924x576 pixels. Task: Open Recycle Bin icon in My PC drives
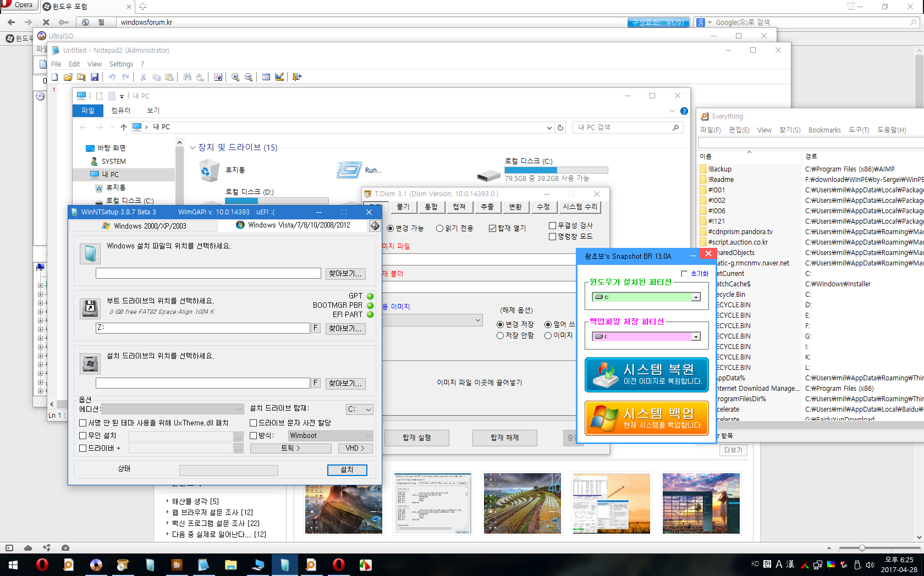click(210, 170)
